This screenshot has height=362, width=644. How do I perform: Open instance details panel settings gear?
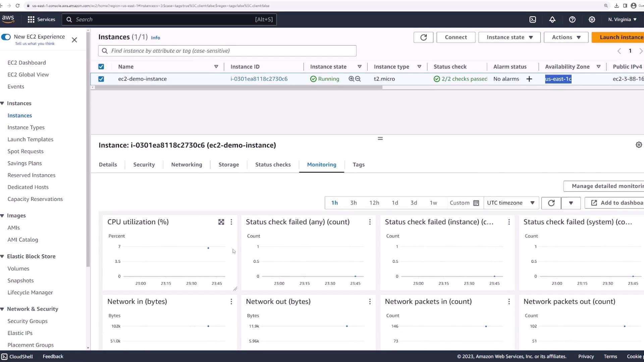pyautogui.click(x=639, y=145)
